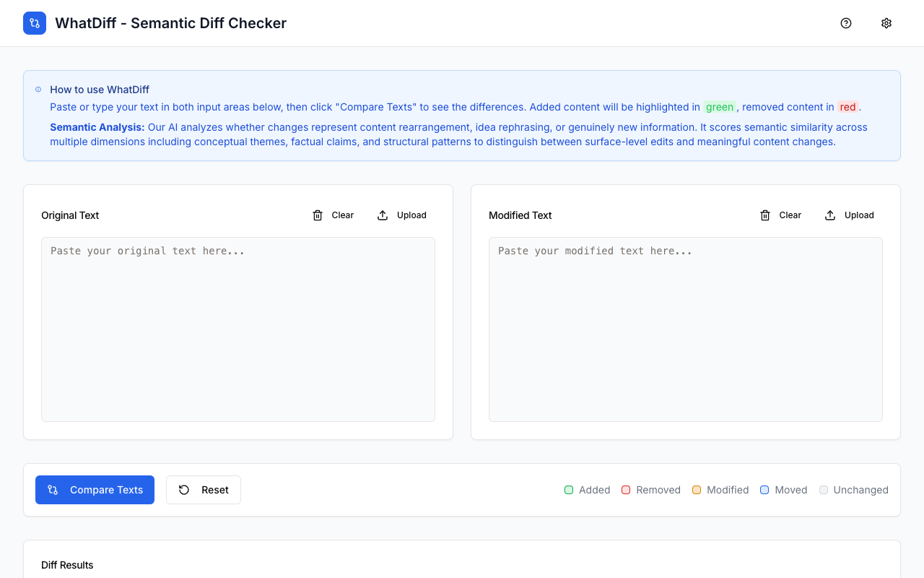The height and width of the screenshot is (578, 924).
Task: Click inside the Modified Text input area
Action: click(685, 329)
